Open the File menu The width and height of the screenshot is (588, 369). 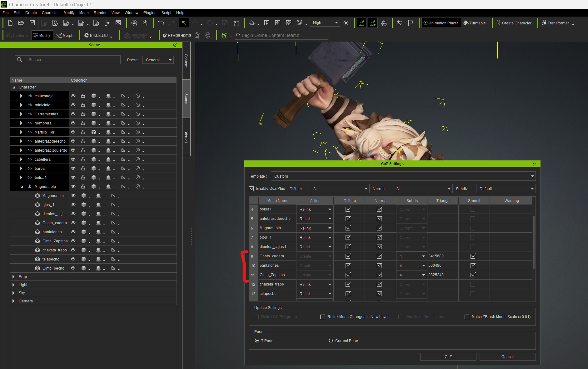pyautogui.click(x=6, y=13)
